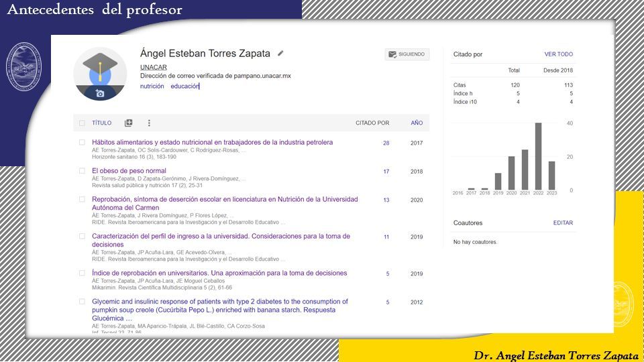Click No hay coautores text
This screenshot has height=362, width=644.
475,242
